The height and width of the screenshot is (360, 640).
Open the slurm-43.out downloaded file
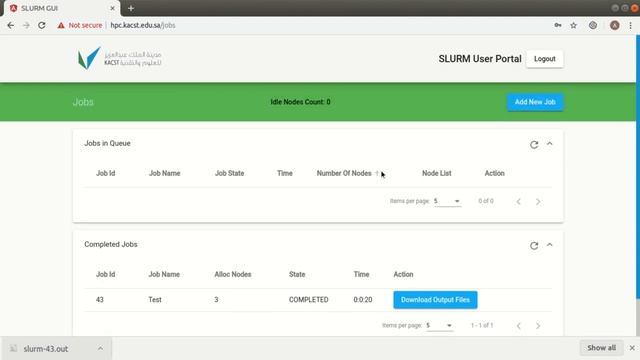pos(45,349)
